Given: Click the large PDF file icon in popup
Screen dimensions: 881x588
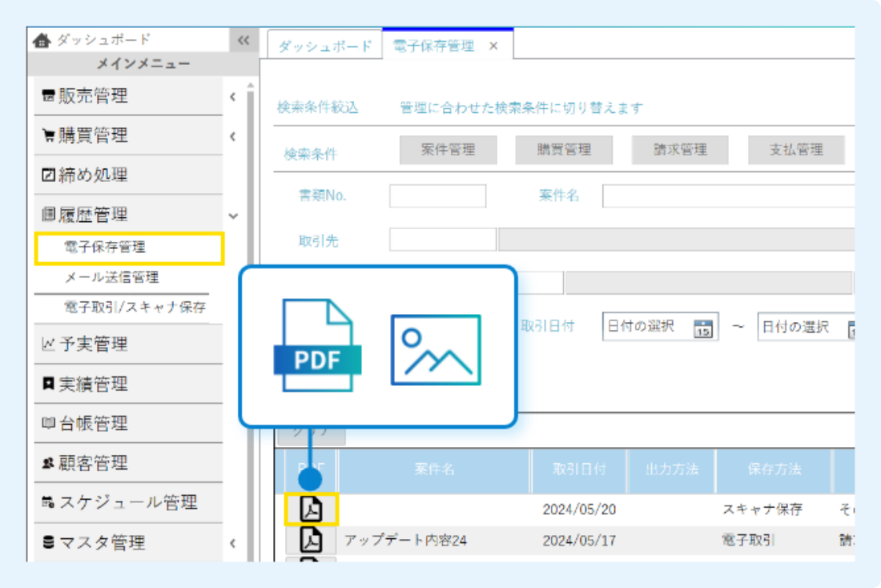Looking at the screenshot, I should [x=317, y=345].
